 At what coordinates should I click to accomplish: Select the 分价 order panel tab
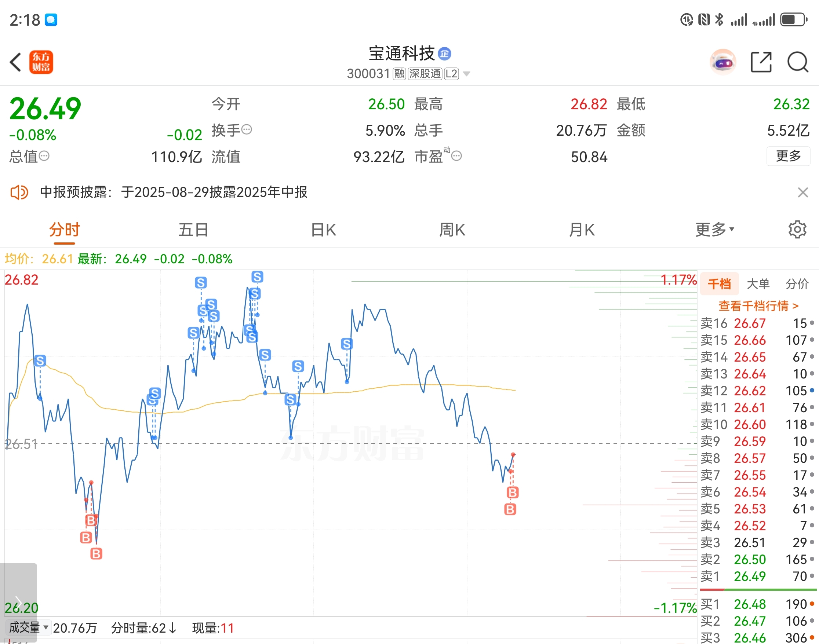pyautogui.click(x=797, y=283)
